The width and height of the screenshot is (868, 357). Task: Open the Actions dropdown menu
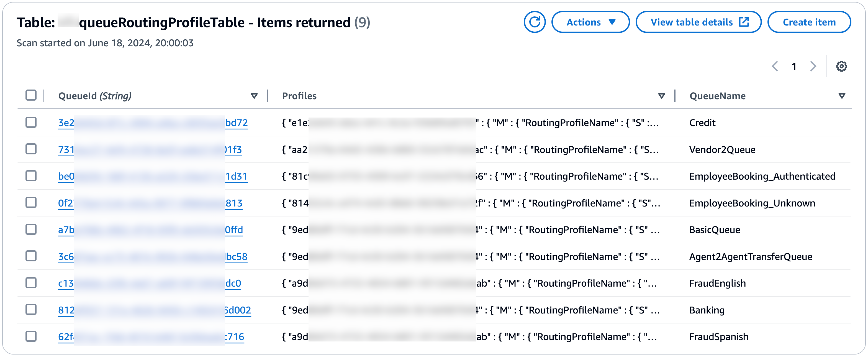pyautogui.click(x=590, y=22)
